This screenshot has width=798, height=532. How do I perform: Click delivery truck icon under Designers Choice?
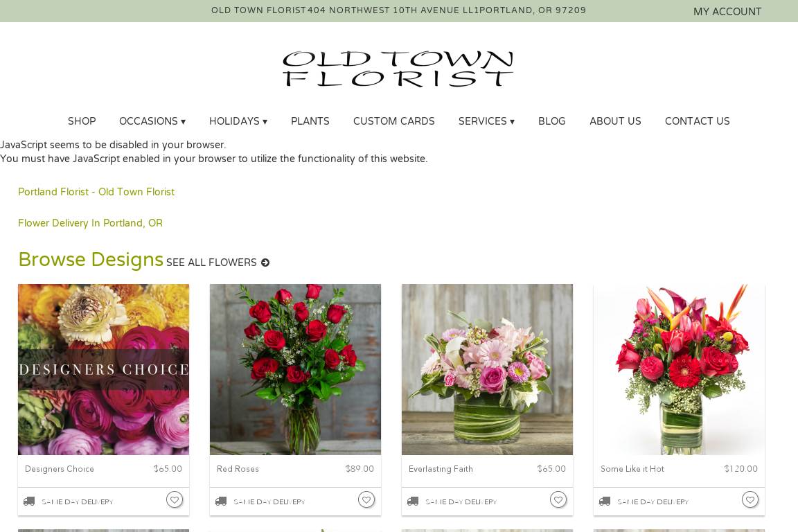coord(29,502)
